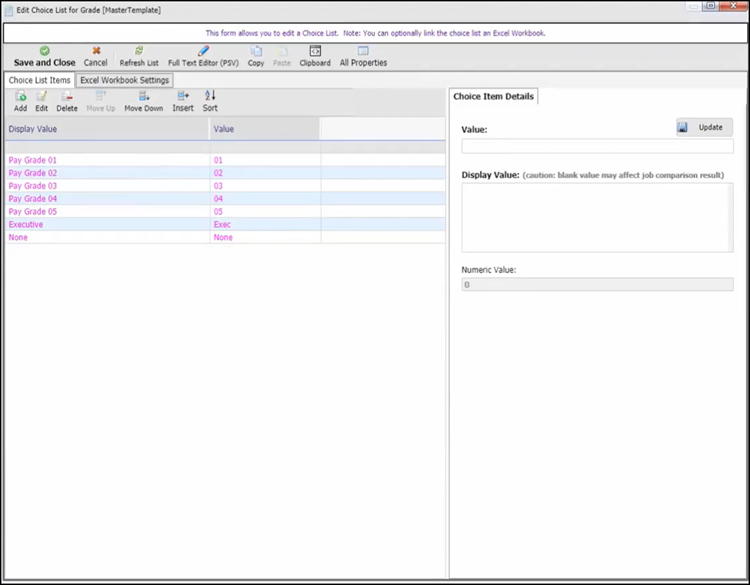Switch to Excel Workbook Settings tab

tap(125, 80)
